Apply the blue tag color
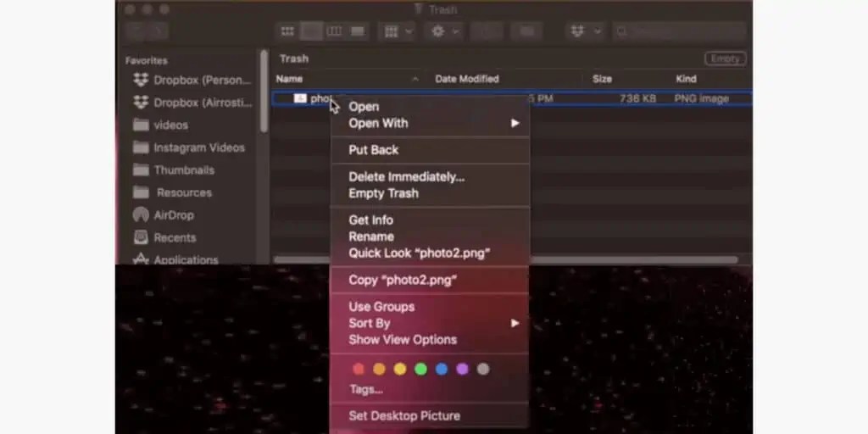Viewport: 868px width, 434px height. (441, 370)
